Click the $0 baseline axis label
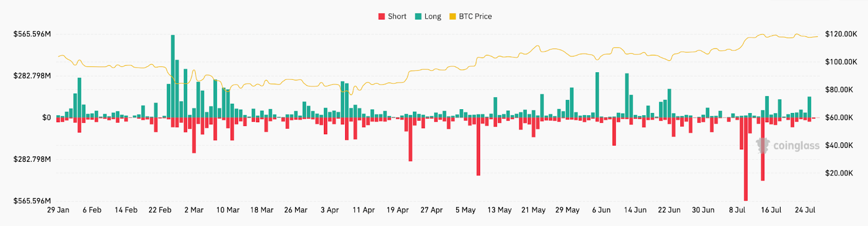868x226 pixels. coord(47,117)
